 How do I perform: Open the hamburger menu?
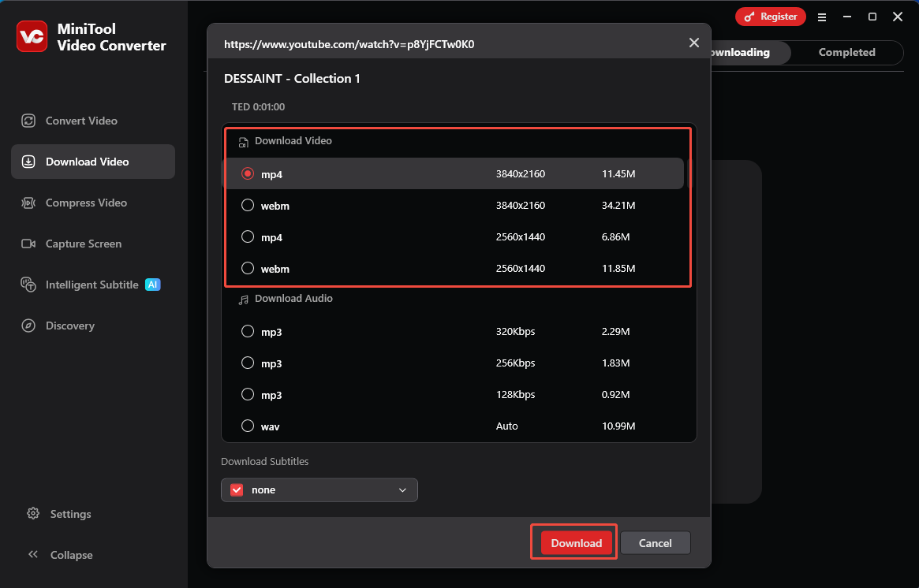coord(822,17)
